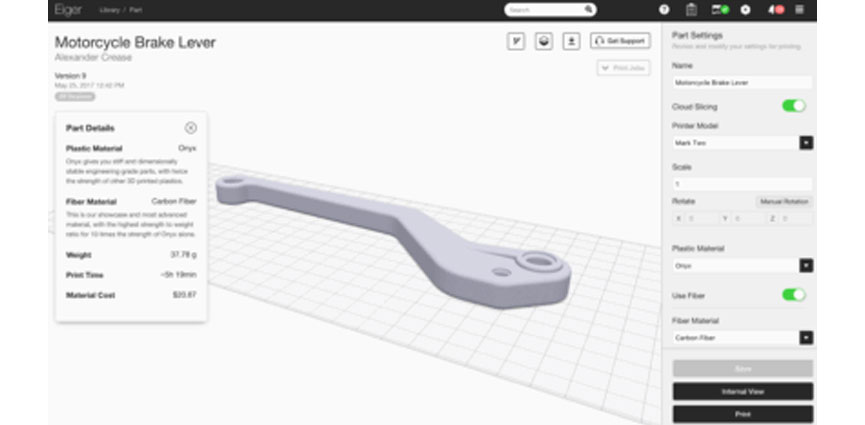Click the Onyx value in Part Details
Image resolution: width=865 pixels, height=425 pixels.
pyautogui.click(x=187, y=148)
